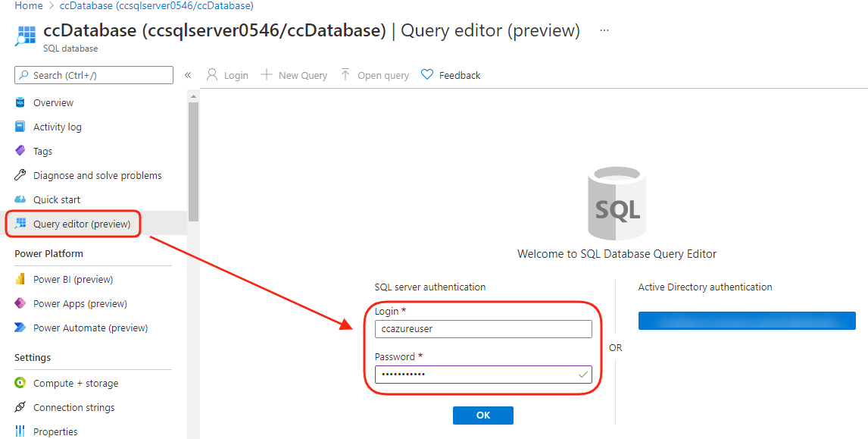Open the ellipsis more options menu
The height and width of the screenshot is (439, 868).
pyautogui.click(x=604, y=30)
